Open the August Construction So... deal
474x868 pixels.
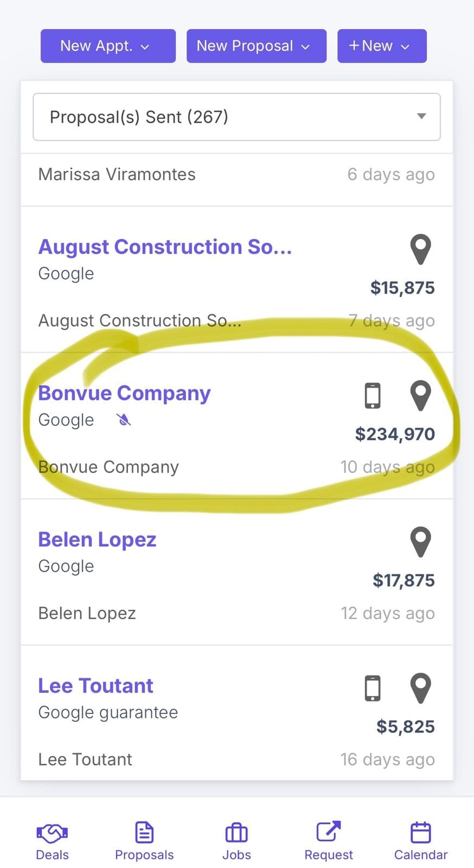[165, 247]
